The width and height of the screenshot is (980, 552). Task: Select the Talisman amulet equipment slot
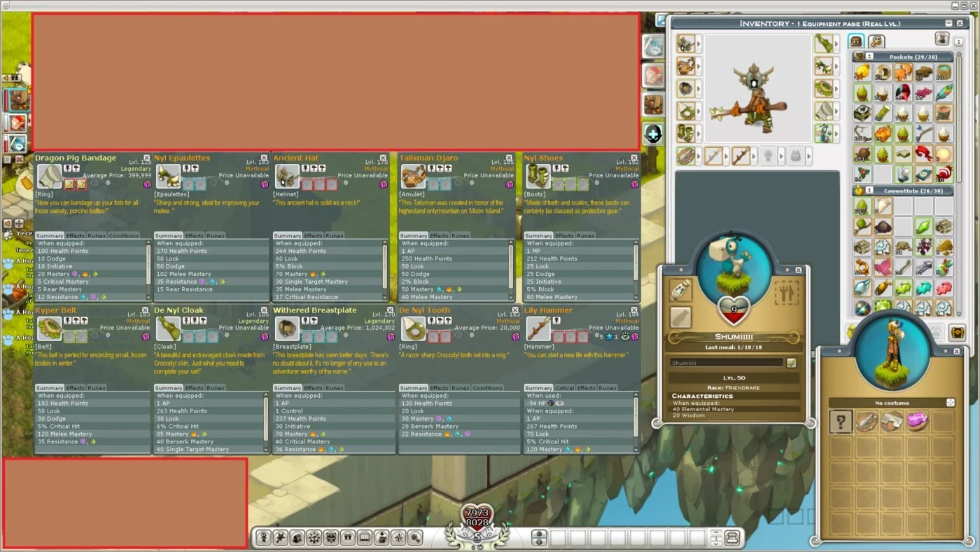click(x=686, y=66)
